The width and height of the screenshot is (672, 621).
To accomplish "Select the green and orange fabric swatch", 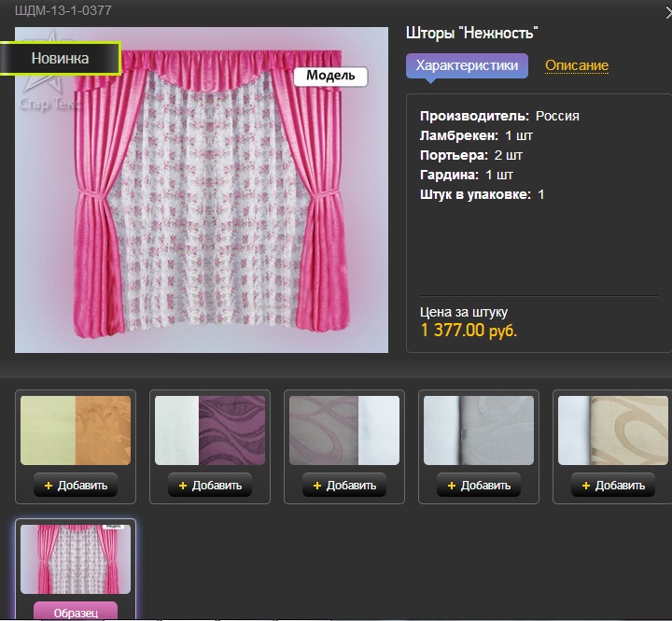I will 77,430.
